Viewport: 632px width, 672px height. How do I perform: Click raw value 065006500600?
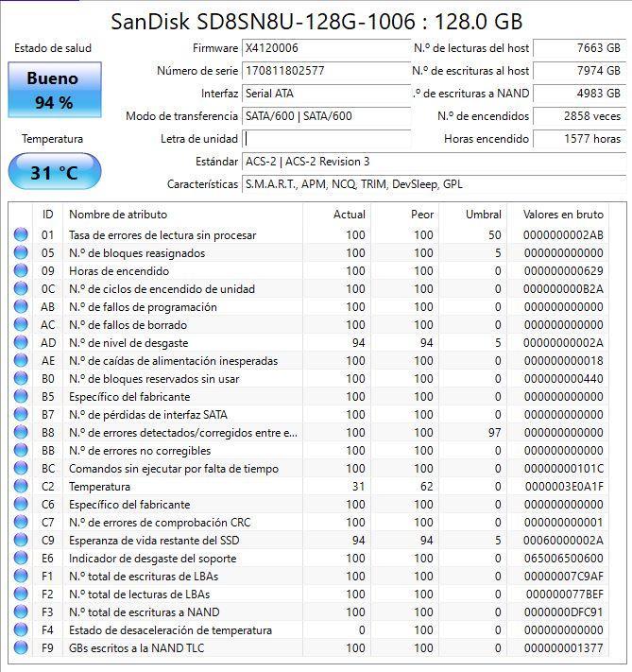click(x=563, y=559)
